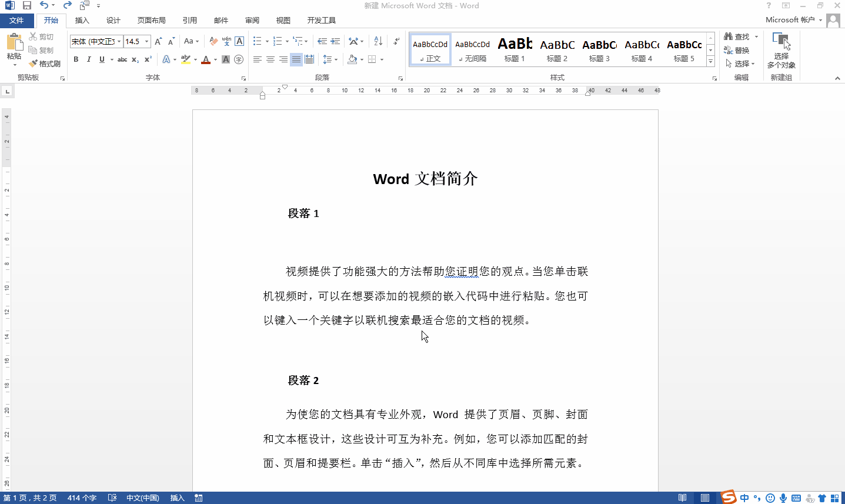
Task: Click the Increase Indent icon
Action: 335,41
